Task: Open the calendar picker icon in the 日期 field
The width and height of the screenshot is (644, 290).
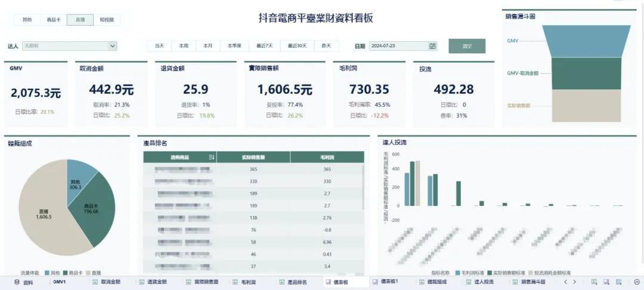Action: pyautogui.click(x=432, y=46)
